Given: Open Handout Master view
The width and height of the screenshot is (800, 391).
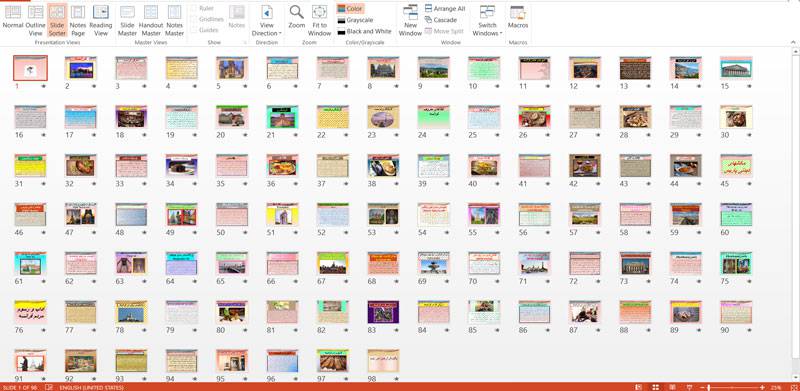Looking at the screenshot, I should (x=151, y=20).
